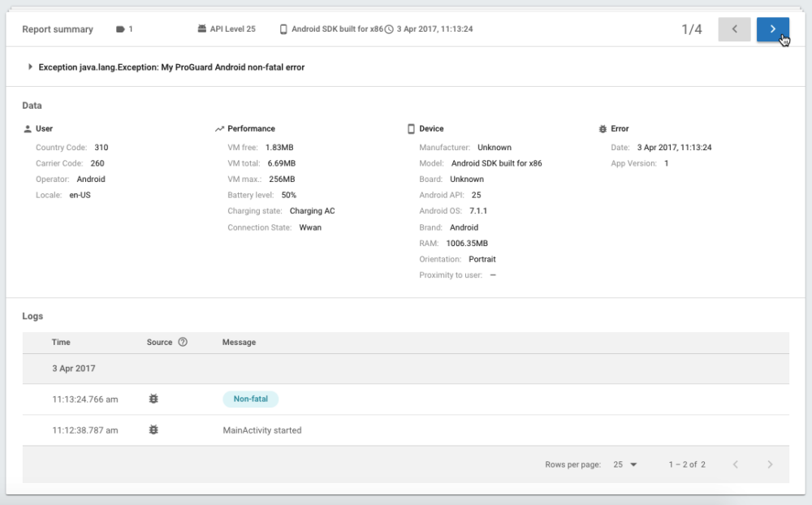Click the API Level android icon
The image size is (812, 505).
[202, 29]
